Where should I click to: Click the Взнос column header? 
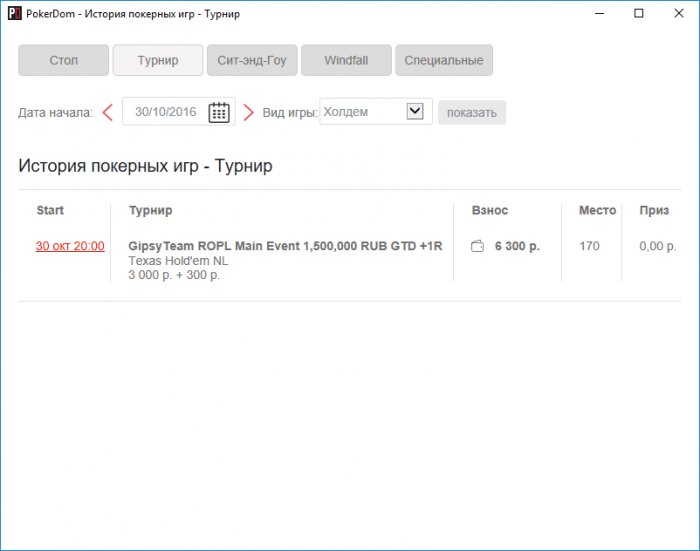pyautogui.click(x=490, y=210)
